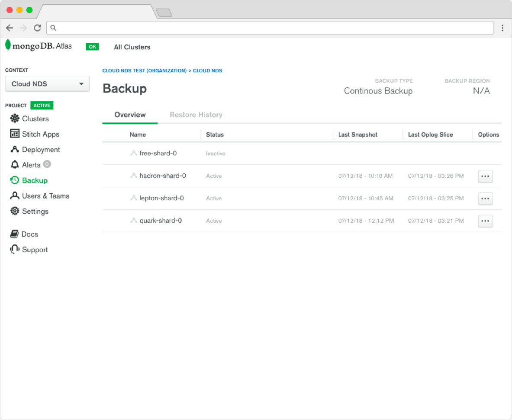This screenshot has width=512, height=420.
Task: Open options menu for lepton-shard-0
Action: pos(485,199)
